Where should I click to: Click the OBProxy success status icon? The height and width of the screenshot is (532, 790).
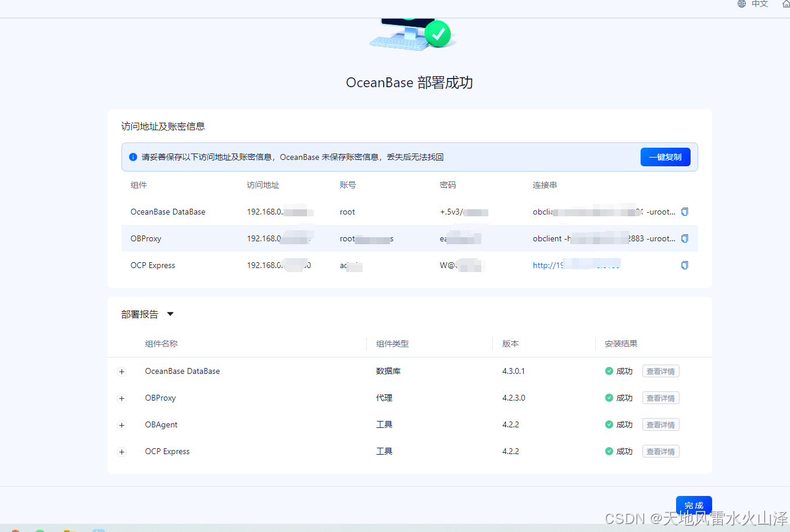(609, 398)
